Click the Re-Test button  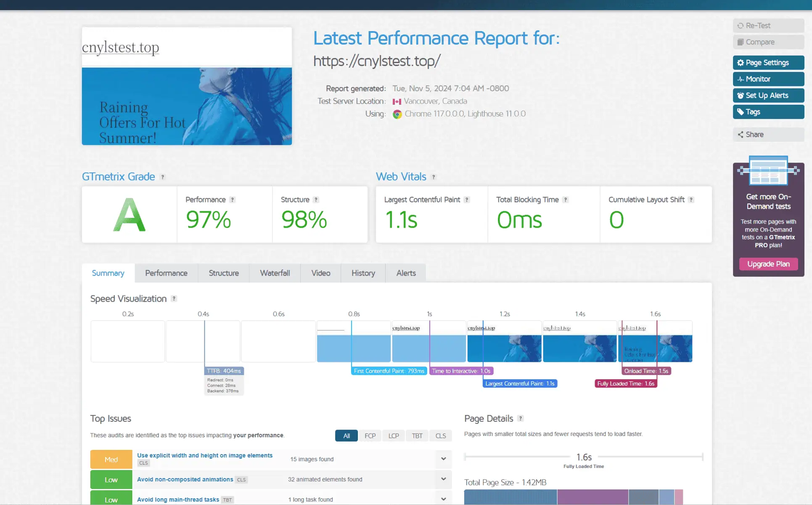pos(768,26)
